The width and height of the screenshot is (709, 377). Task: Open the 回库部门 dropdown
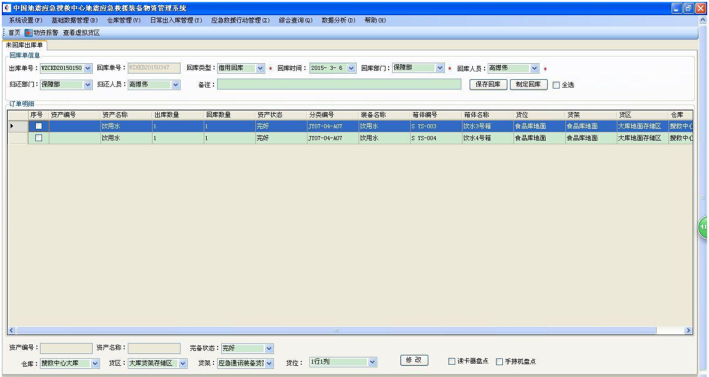440,68
